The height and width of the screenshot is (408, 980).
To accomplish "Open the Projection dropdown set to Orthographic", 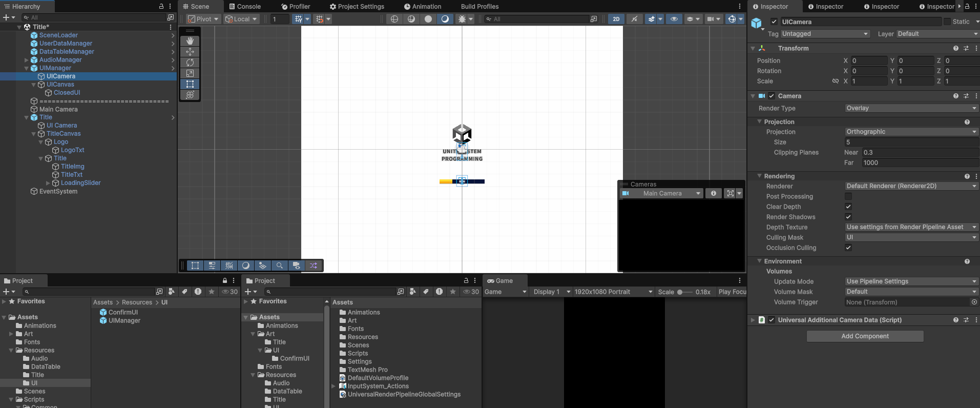I will [912, 132].
